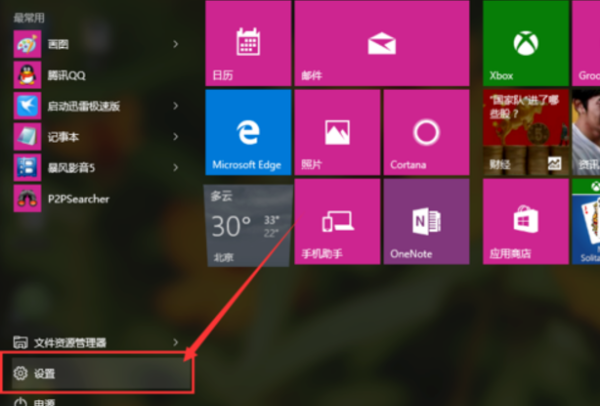Open the Weather tile showing 30° Beijing
Viewport: 600px width, 406px height.
coord(248,225)
